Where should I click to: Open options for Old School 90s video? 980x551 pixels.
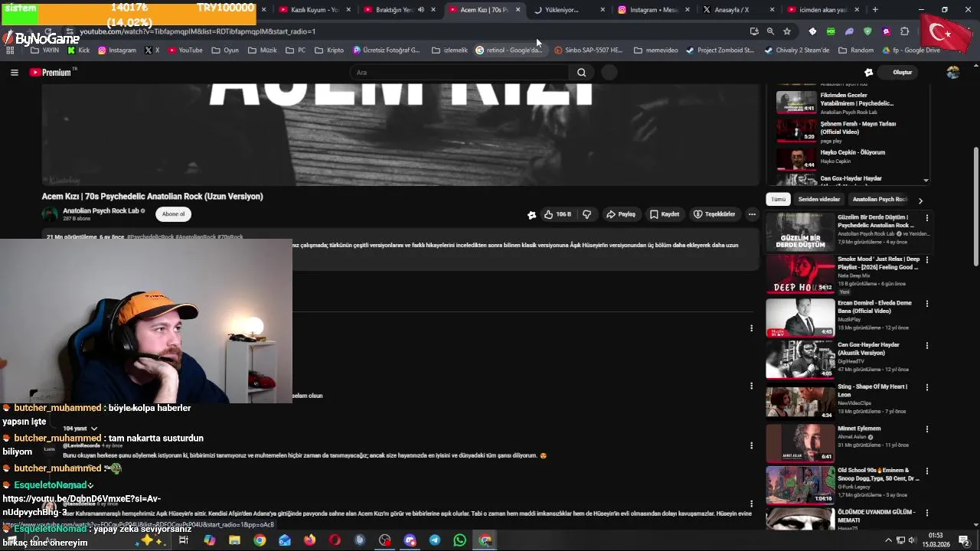(927, 471)
